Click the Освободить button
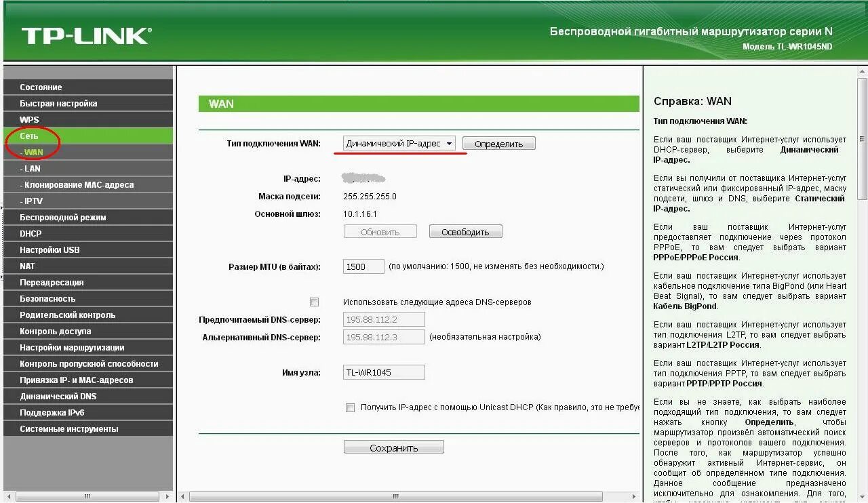 coord(465,232)
